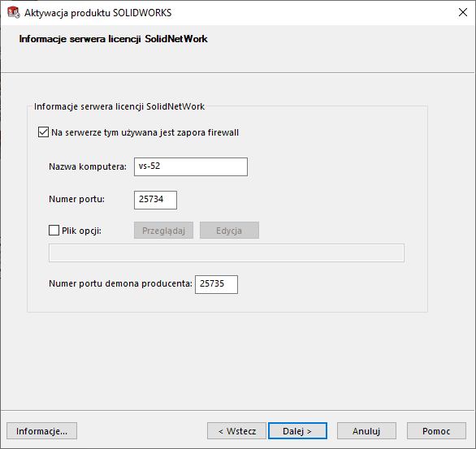Click the empty options file path box

[x=227, y=253]
